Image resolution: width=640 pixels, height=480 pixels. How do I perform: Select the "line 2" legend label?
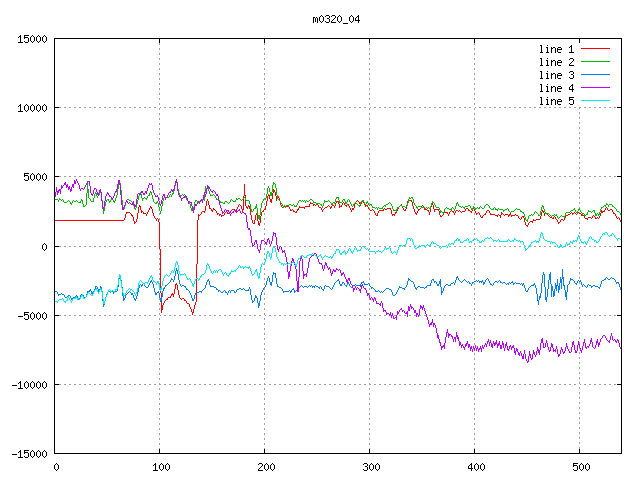click(x=557, y=62)
